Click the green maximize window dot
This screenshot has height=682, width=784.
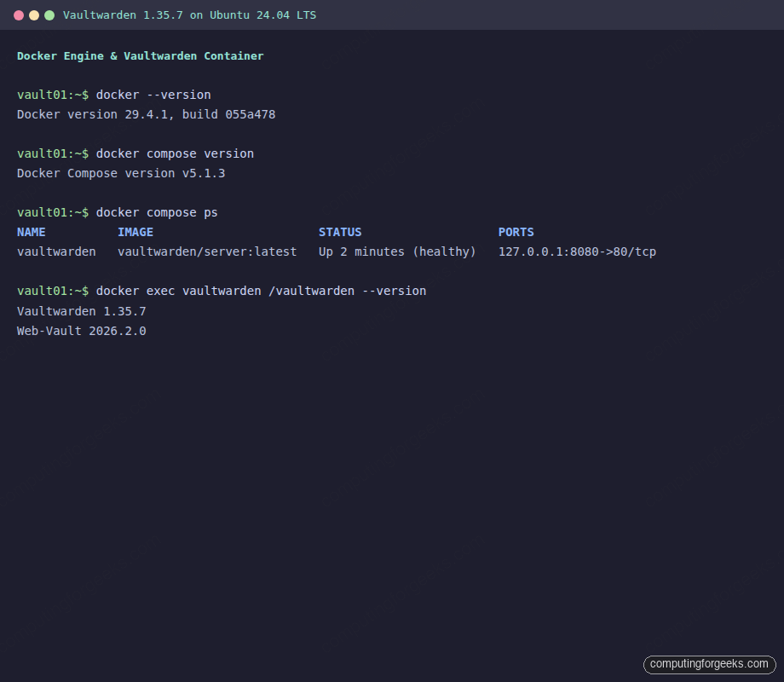click(49, 15)
